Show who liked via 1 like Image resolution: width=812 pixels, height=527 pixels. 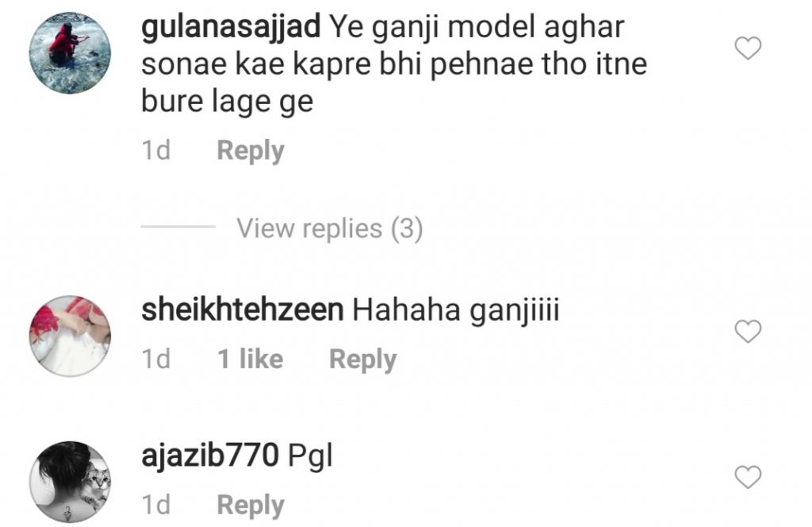(250, 359)
